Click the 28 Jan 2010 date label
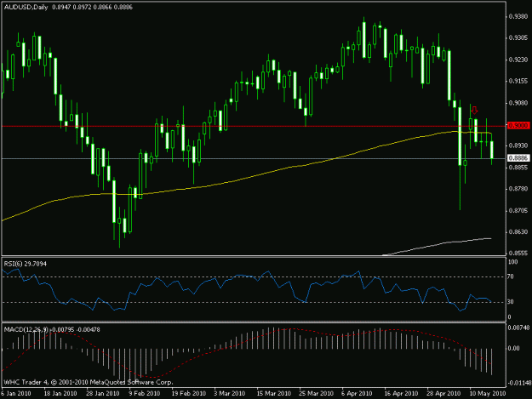The image size is (532, 399). (x=103, y=394)
